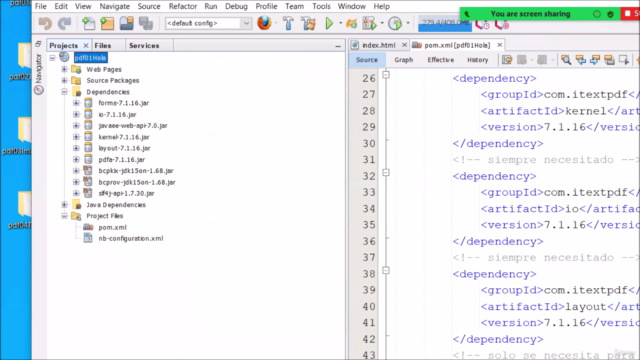
Task: Click Find Selection magnifier icon
Action: (566, 60)
